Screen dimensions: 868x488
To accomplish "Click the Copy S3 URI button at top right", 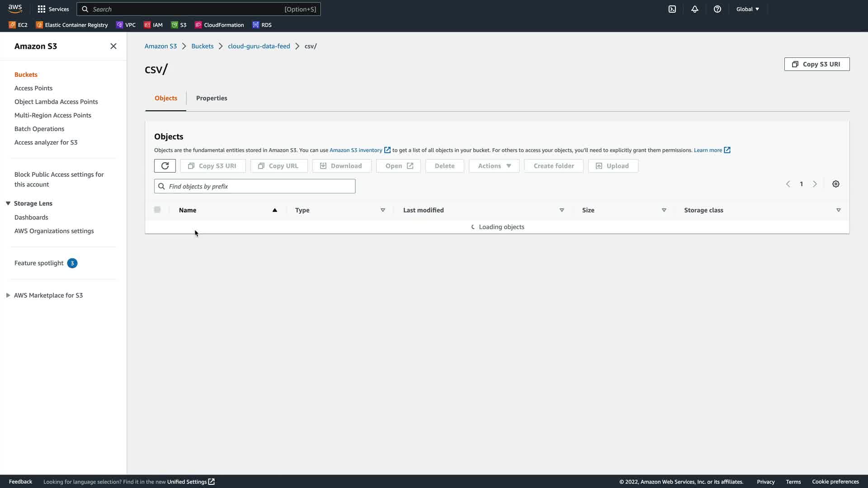I will (x=816, y=64).
